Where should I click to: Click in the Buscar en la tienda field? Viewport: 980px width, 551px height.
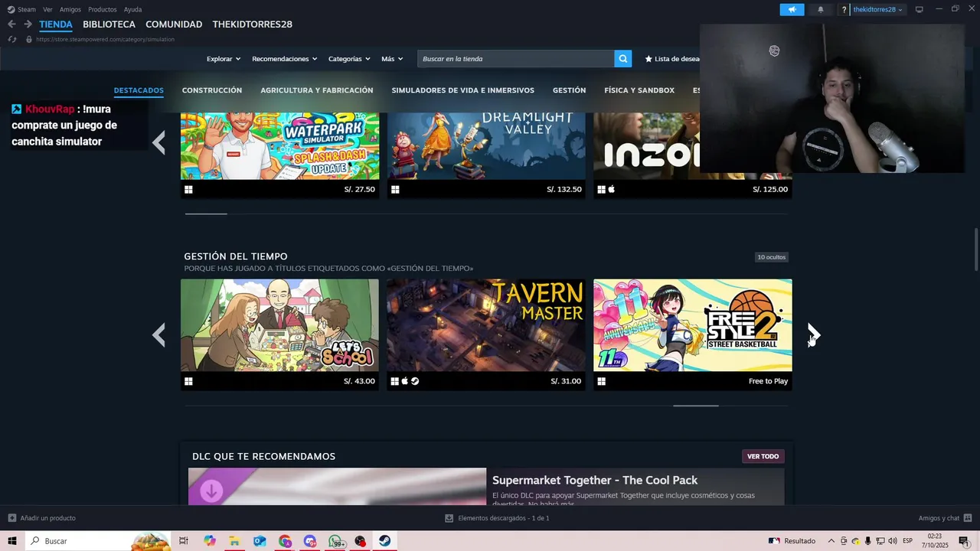pyautogui.click(x=516, y=59)
